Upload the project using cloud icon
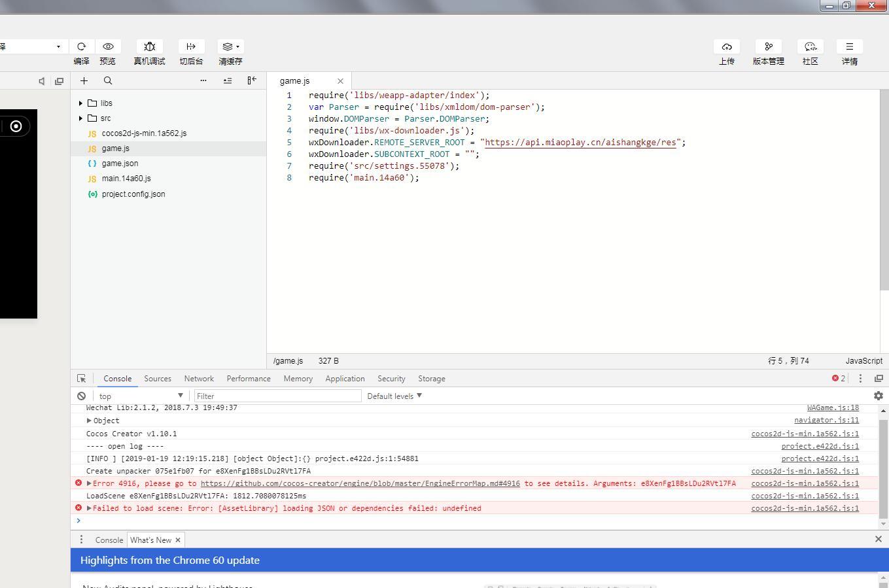This screenshot has width=889, height=588. pyautogui.click(x=727, y=46)
